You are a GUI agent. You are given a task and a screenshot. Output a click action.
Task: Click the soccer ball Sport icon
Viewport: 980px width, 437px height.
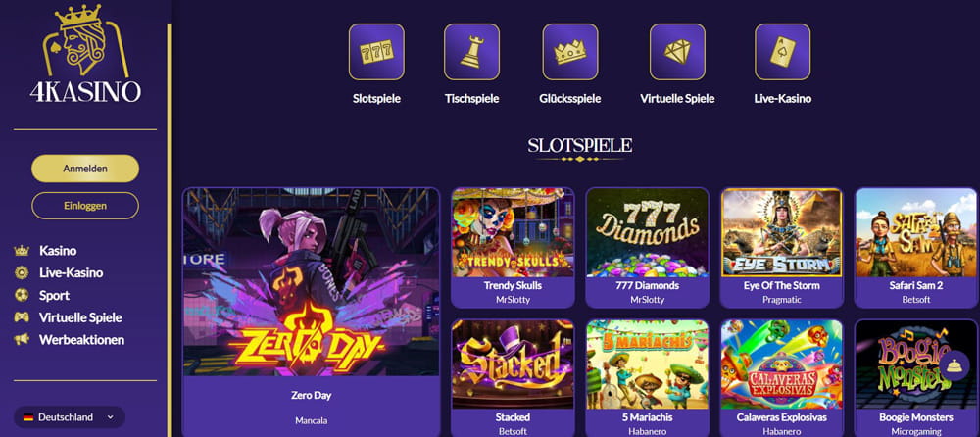pyautogui.click(x=22, y=295)
